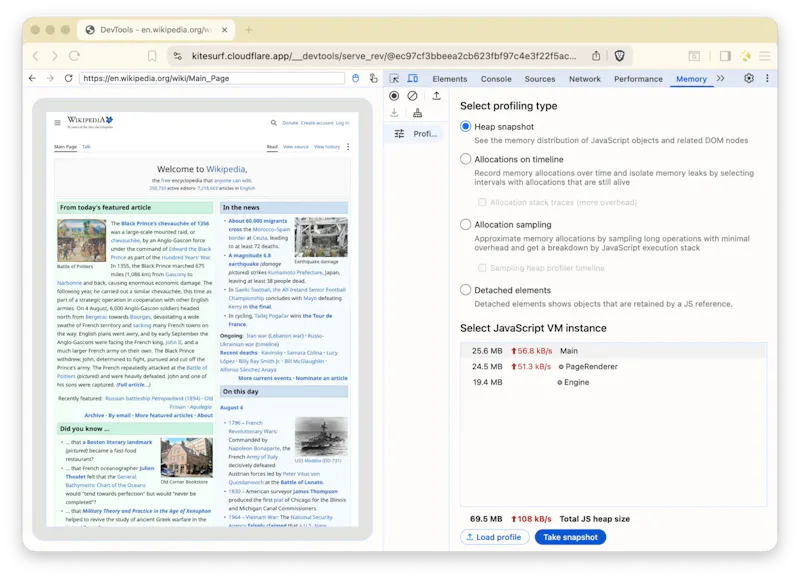800x579 pixels.
Task: Select the Detached elements radio button
Action: click(x=465, y=290)
